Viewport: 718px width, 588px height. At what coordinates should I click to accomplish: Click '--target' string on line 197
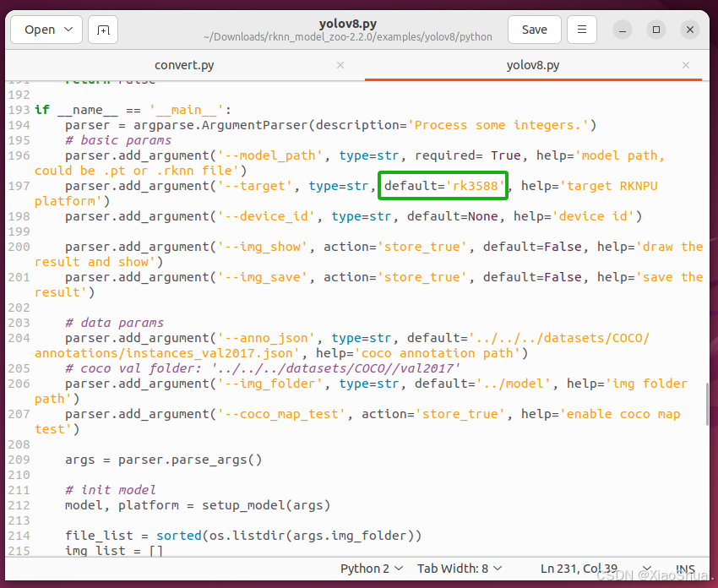click(x=255, y=186)
